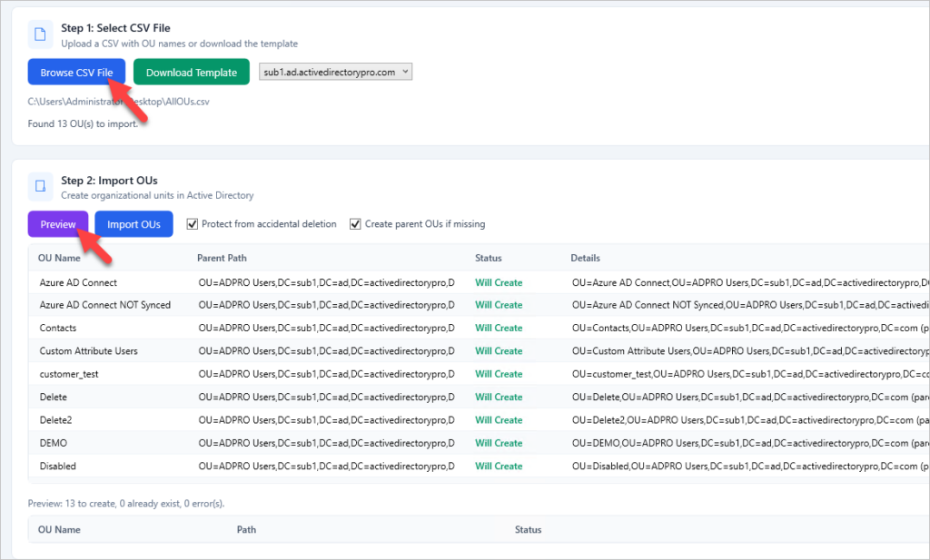Click Will Create status for DEMO row
The width and height of the screenshot is (930, 560).
pyautogui.click(x=499, y=443)
